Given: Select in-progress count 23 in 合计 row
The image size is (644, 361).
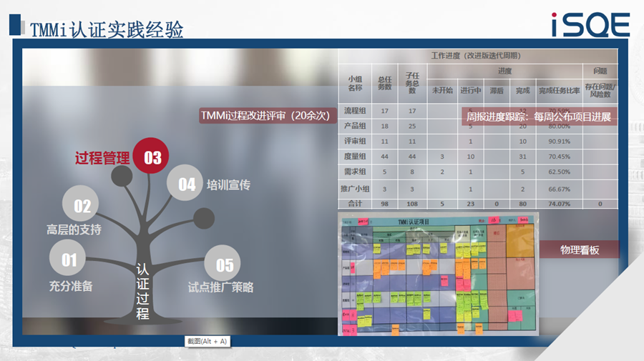Looking at the screenshot, I should [470, 204].
